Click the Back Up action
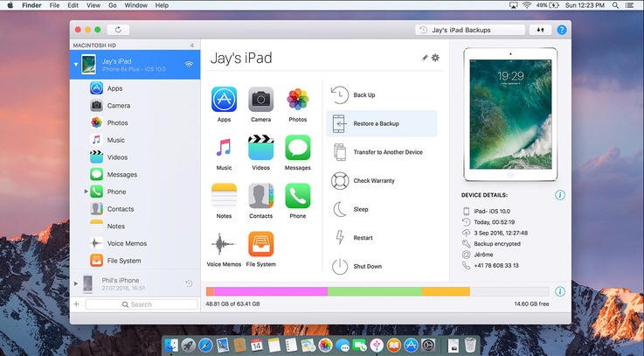Screen dimensions: 644x356 [382, 95]
